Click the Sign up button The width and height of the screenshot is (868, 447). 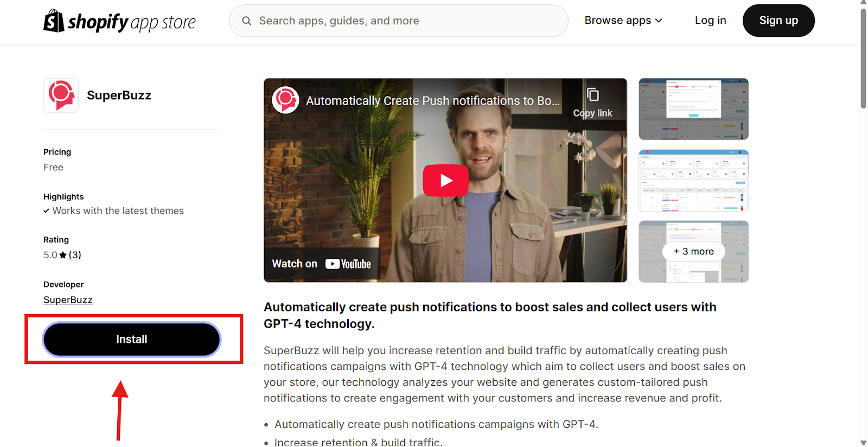[x=778, y=21]
